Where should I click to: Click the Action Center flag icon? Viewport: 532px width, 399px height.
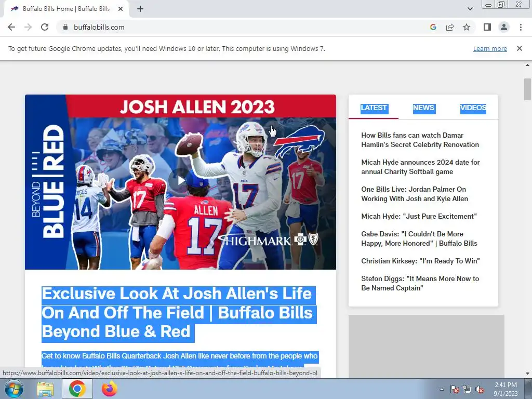click(454, 389)
